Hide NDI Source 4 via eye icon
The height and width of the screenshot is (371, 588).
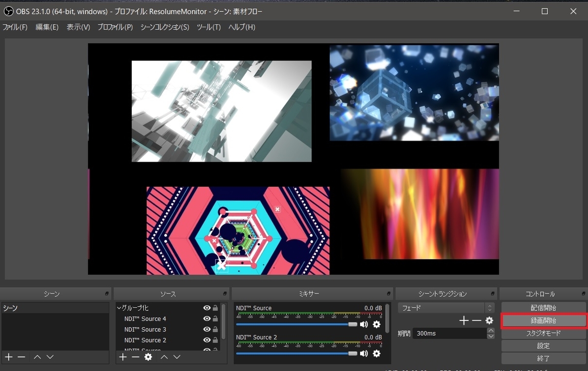pyautogui.click(x=207, y=319)
